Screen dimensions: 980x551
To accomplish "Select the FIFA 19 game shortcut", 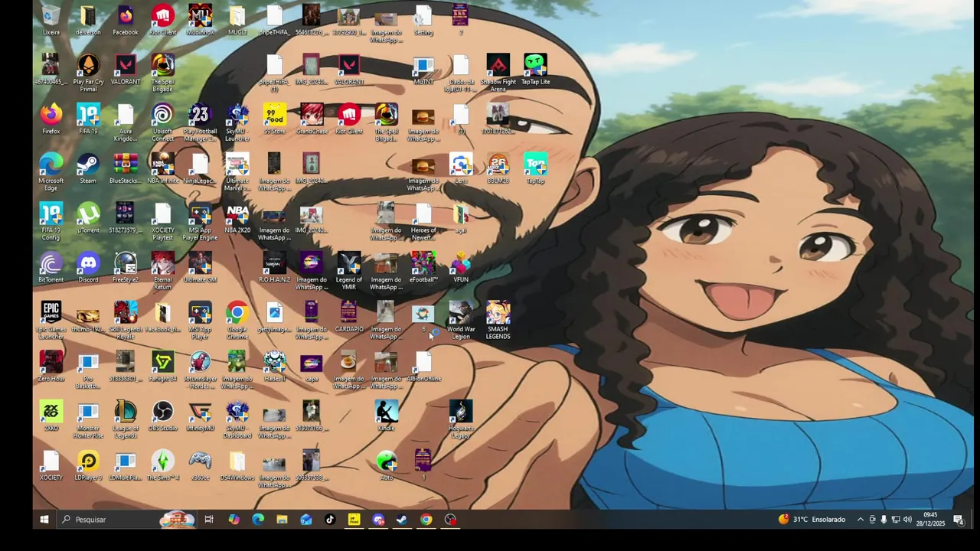I will (x=88, y=119).
